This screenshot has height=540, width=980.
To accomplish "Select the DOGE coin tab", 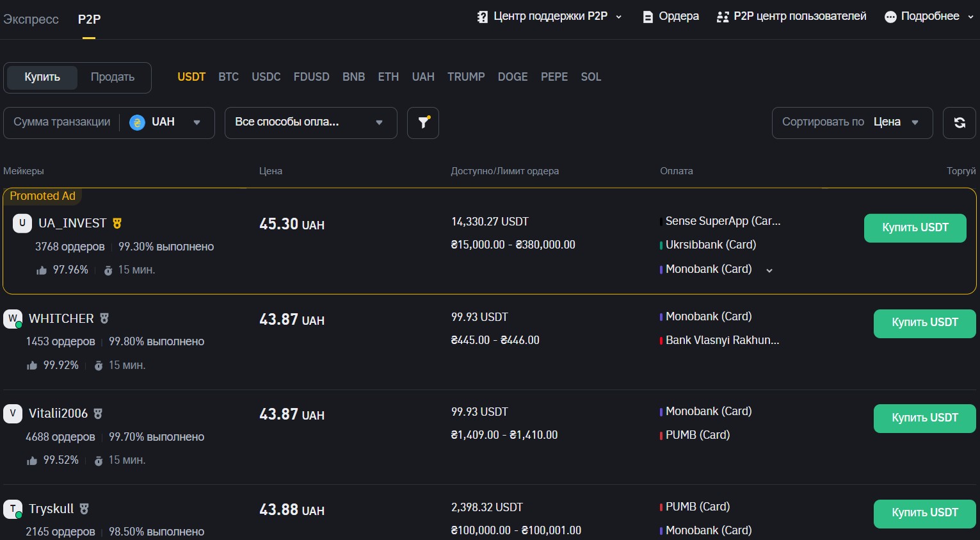I will [x=513, y=77].
